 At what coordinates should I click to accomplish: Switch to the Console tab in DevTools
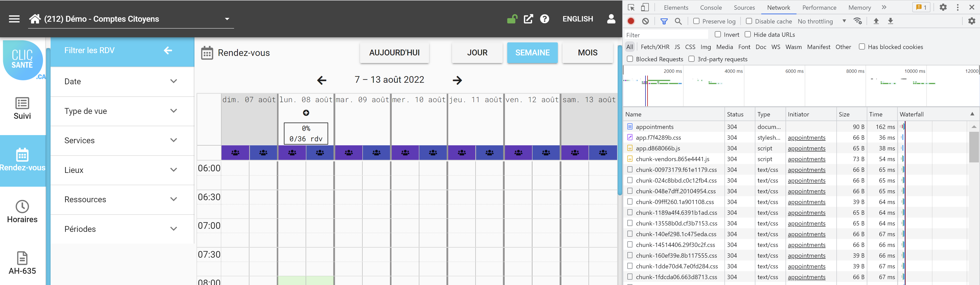point(711,8)
